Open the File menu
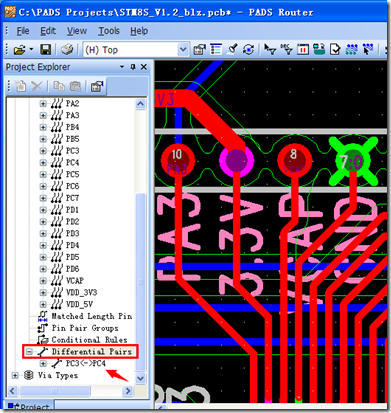Image resolution: width=391 pixels, height=413 pixels. click(23, 31)
